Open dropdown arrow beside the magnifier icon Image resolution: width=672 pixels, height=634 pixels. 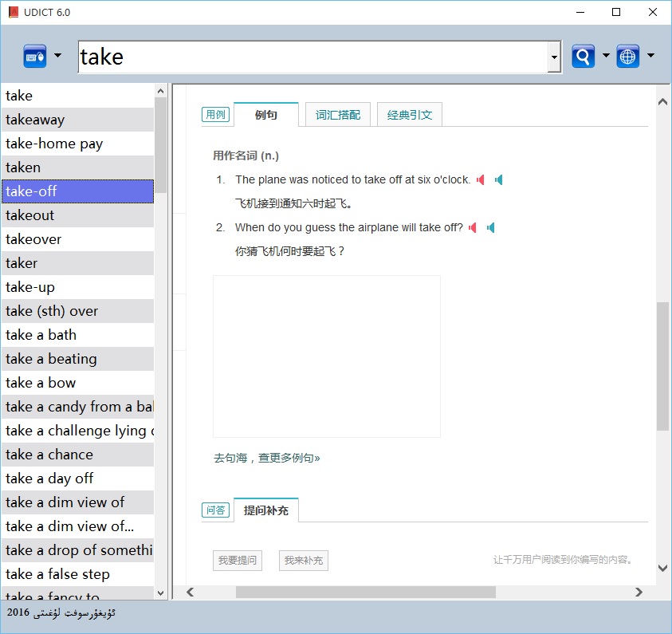tap(606, 57)
